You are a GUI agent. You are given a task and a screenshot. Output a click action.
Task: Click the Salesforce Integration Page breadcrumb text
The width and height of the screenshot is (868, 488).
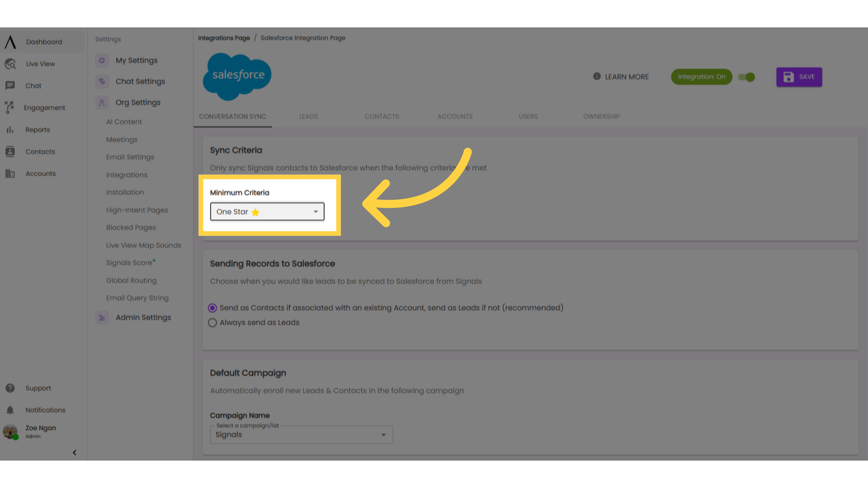[303, 38]
